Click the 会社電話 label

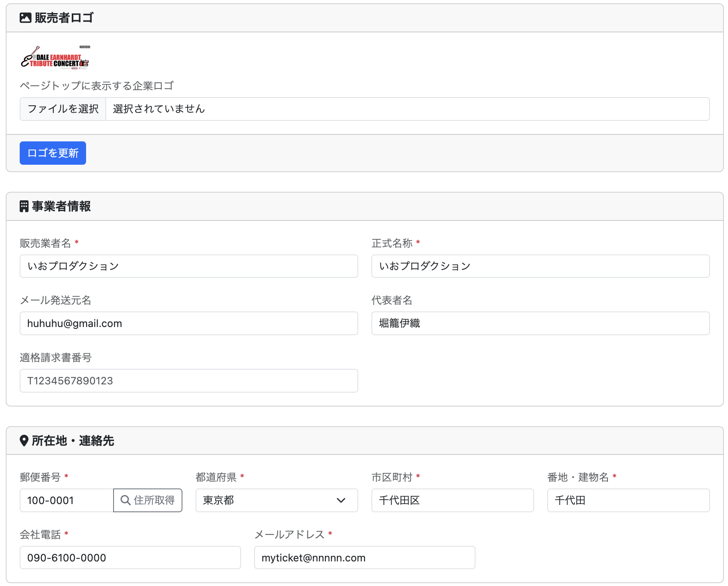(40, 534)
